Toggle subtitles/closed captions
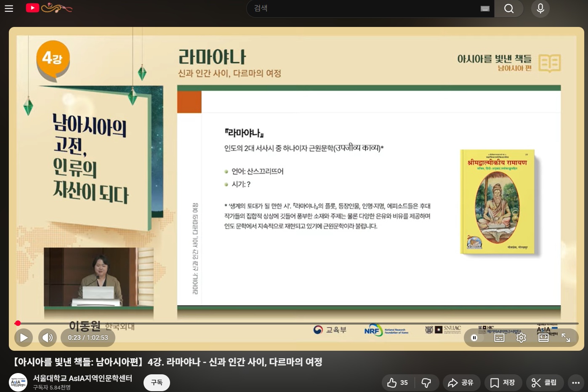 [499, 338]
